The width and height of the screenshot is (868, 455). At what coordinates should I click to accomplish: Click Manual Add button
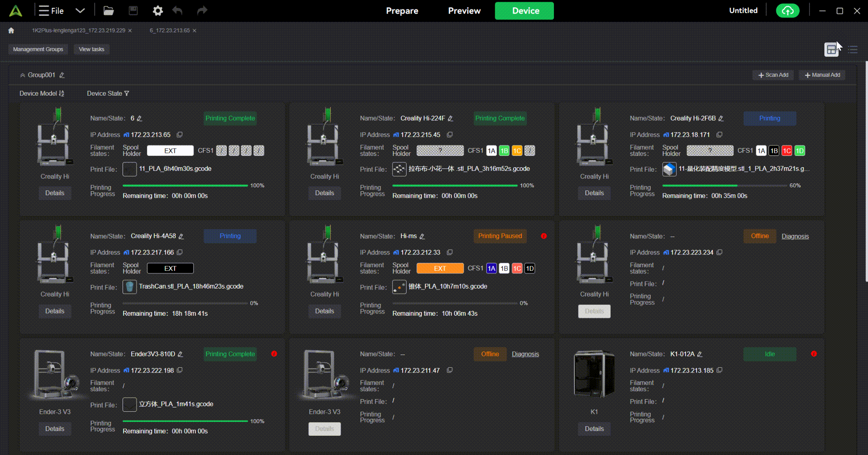point(822,75)
